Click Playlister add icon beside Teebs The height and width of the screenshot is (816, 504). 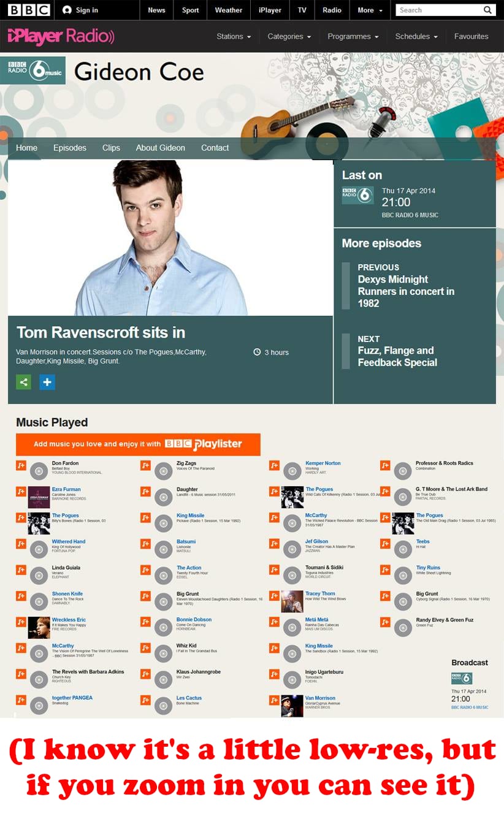click(385, 544)
